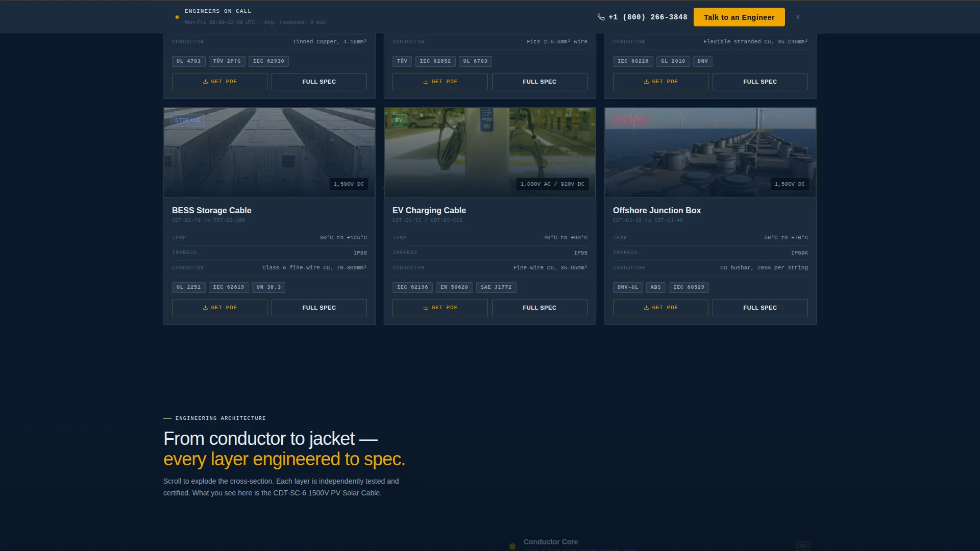This screenshot has width=980, height=551.
Task: Click the phone icon beside the support number
Action: click(601, 17)
